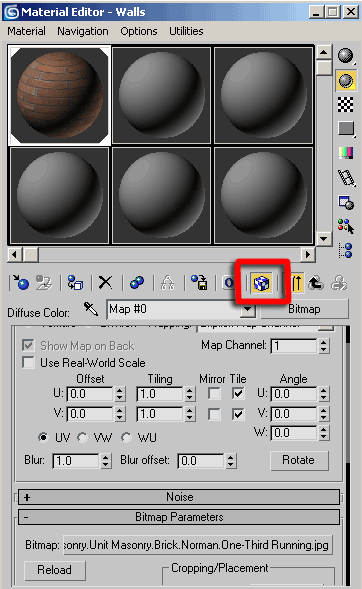362x589 pixels.
Task: Click the Make Unique icon
Action: click(167, 282)
